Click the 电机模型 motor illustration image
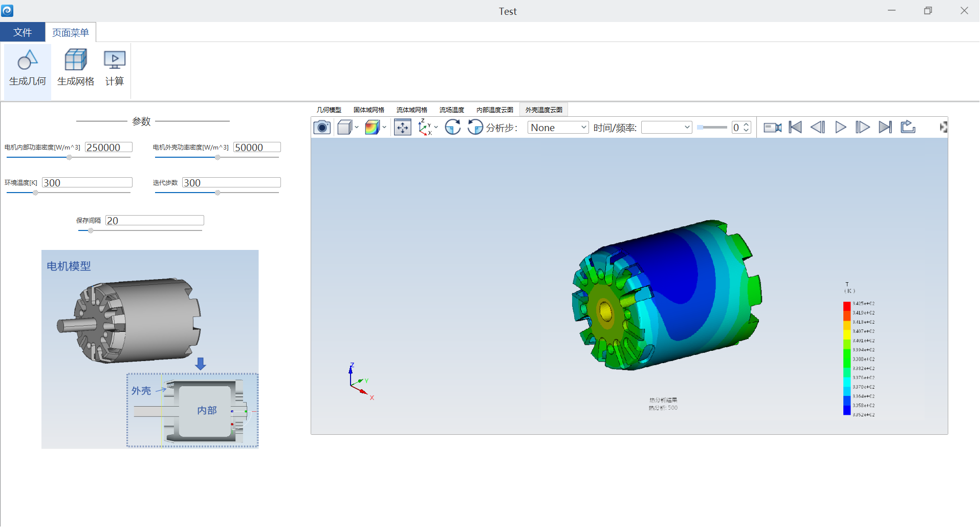Screen dimensions: 980x527 [150, 349]
